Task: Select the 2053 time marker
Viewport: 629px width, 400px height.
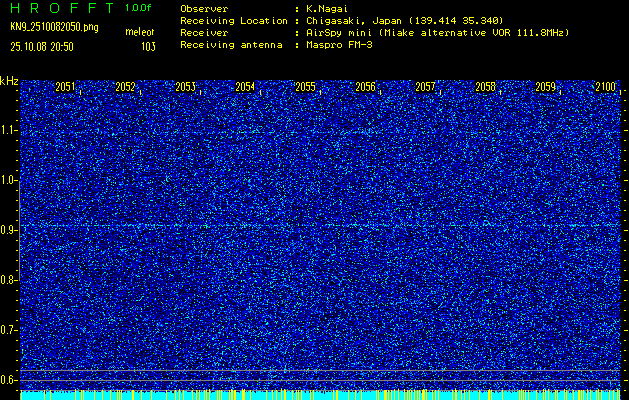Action: coord(186,88)
